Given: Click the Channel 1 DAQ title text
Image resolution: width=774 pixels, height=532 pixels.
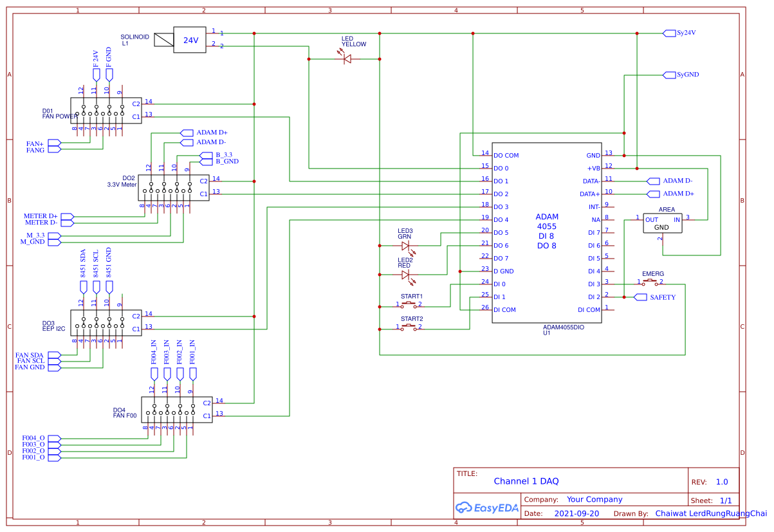Looking at the screenshot, I should [x=527, y=481].
